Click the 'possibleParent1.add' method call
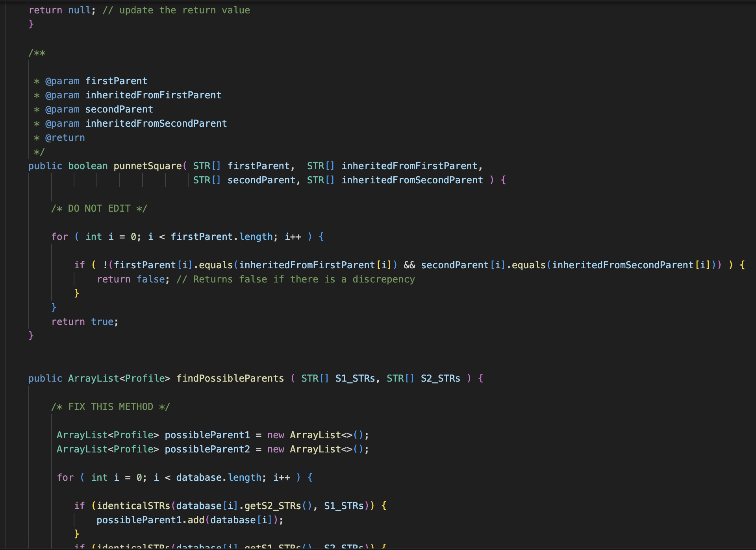 [x=150, y=520]
